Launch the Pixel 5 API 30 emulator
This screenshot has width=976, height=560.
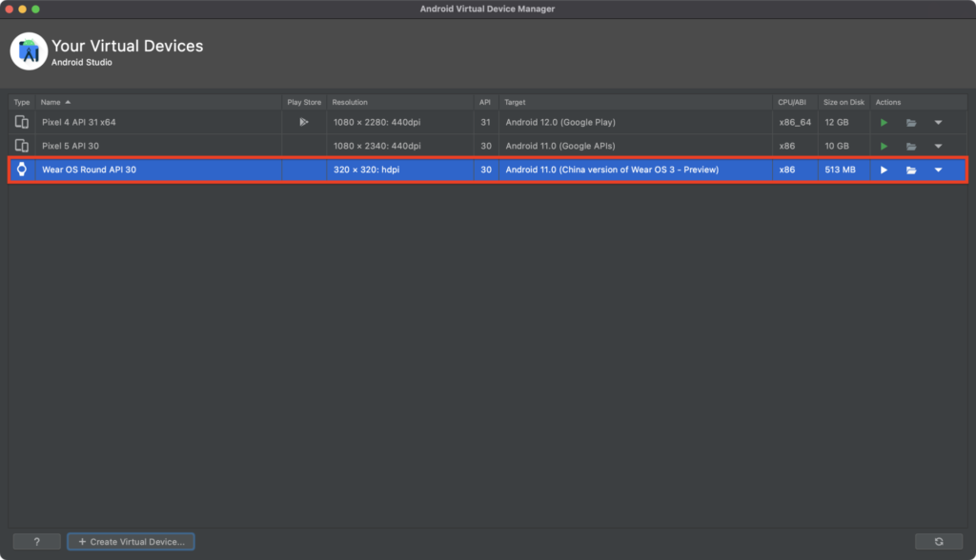pyautogui.click(x=884, y=147)
